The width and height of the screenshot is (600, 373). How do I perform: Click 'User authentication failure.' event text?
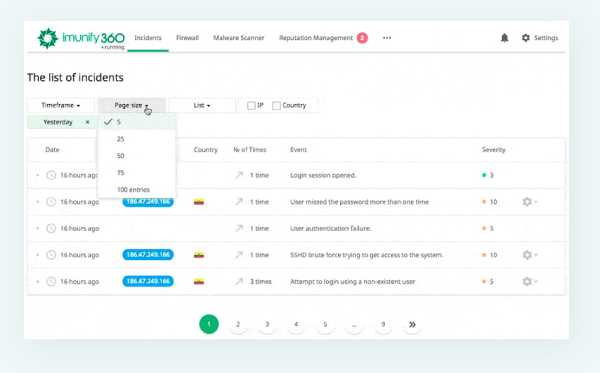pos(331,228)
